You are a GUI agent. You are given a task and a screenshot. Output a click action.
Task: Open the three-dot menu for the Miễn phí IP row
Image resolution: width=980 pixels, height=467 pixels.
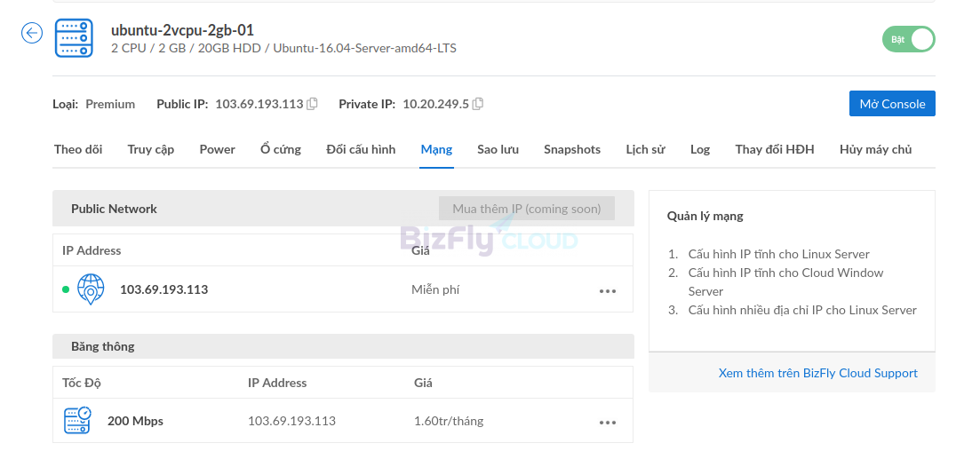tap(608, 291)
